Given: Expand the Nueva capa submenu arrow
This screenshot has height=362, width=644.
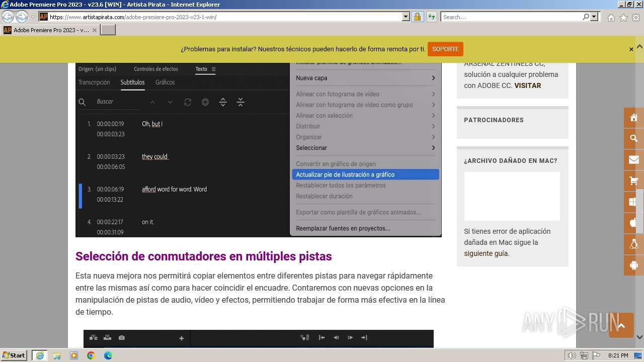Looking at the screenshot, I should [433, 78].
